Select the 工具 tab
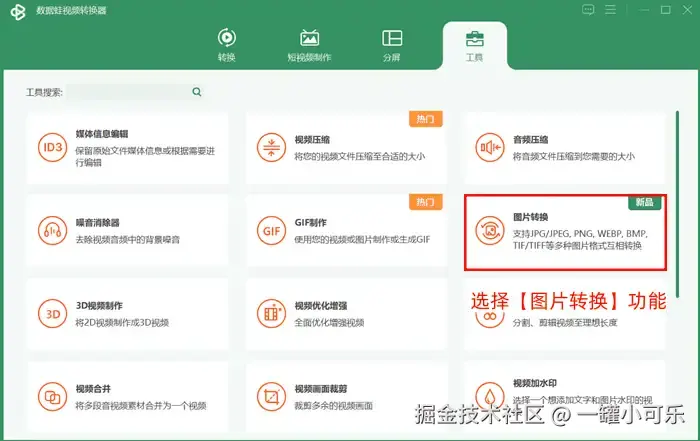Screen dimensions: 700x441 (474, 46)
